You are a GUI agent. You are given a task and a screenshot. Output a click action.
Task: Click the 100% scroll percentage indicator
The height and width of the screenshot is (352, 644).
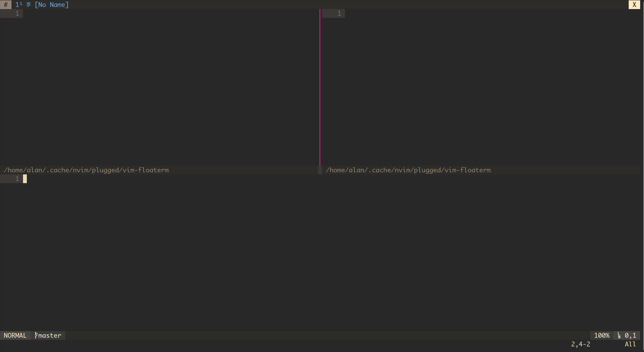(602, 335)
